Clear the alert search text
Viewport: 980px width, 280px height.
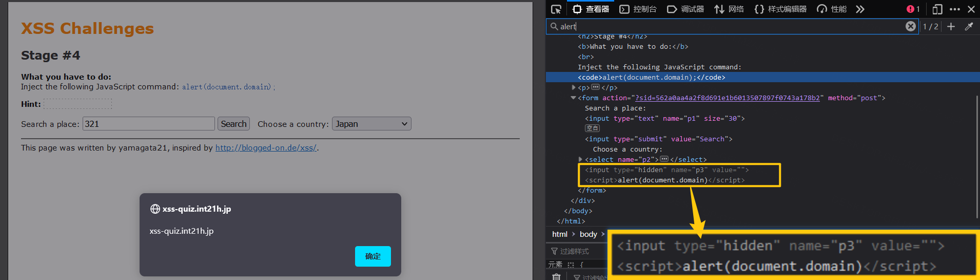[910, 26]
